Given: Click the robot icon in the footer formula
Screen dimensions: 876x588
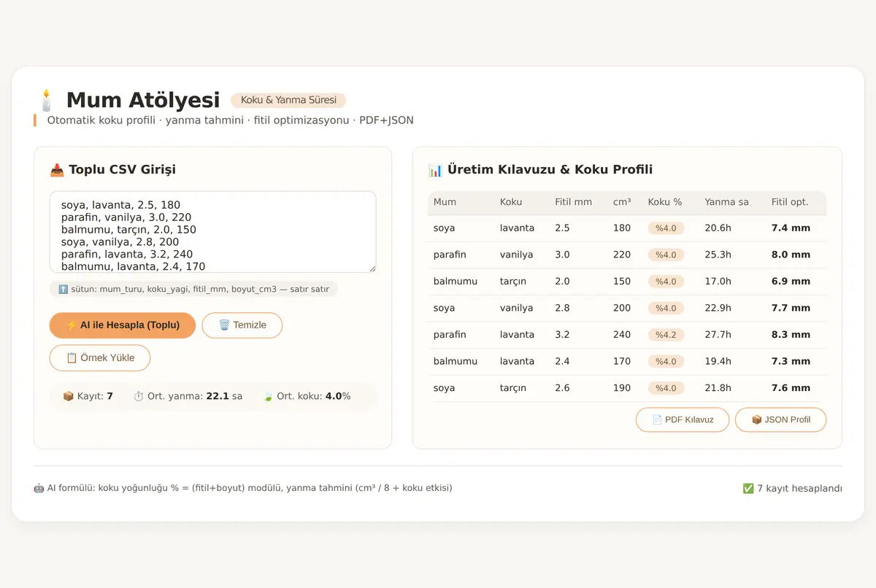Looking at the screenshot, I should (39, 488).
